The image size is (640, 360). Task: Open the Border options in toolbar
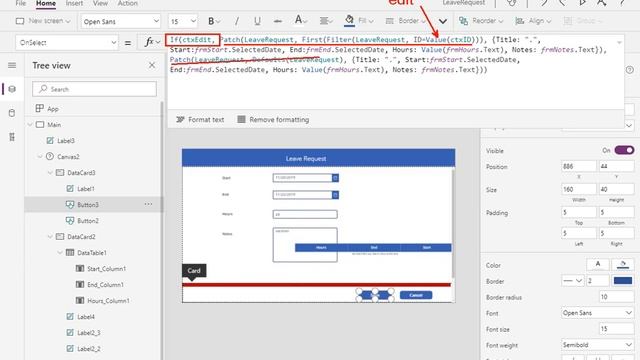pyautogui.click(x=406, y=21)
